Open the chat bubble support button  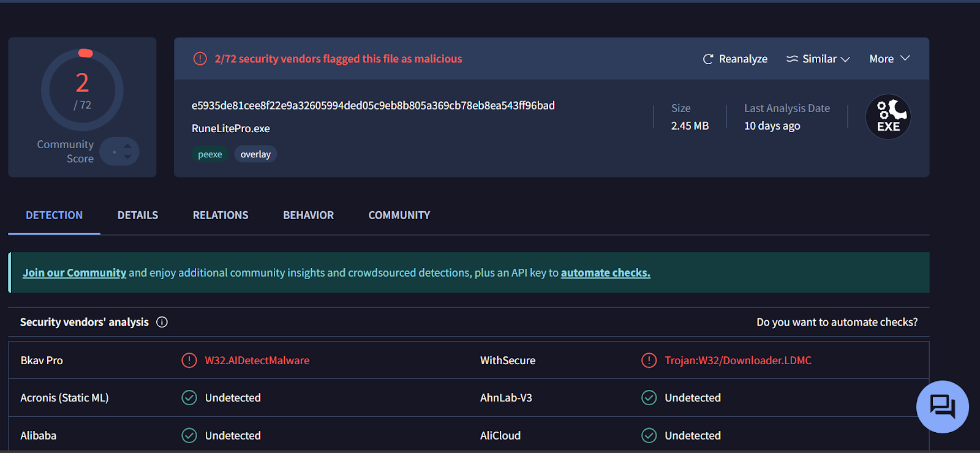[942, 406]
